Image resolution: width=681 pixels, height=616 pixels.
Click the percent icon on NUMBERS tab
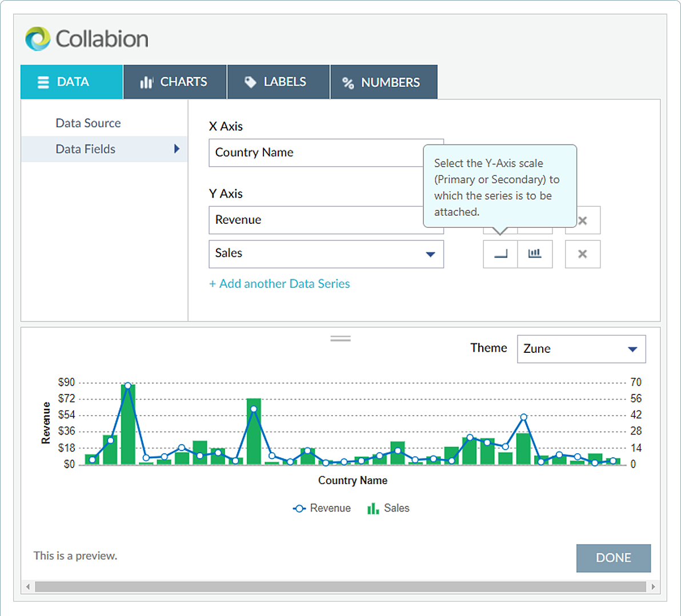pyautogui.click(x=348, y=82)
